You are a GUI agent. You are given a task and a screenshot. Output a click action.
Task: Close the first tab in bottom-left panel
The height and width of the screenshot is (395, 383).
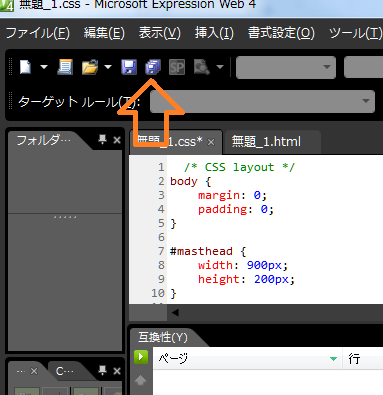tap(34, 371)
